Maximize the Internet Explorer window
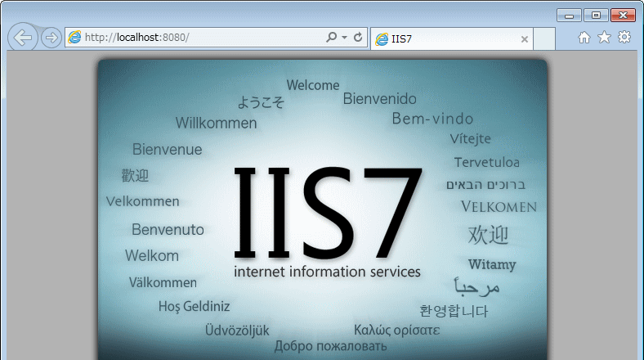Viewport: 644px width, 360px height. pyautogui.click(x=596, y=16)
